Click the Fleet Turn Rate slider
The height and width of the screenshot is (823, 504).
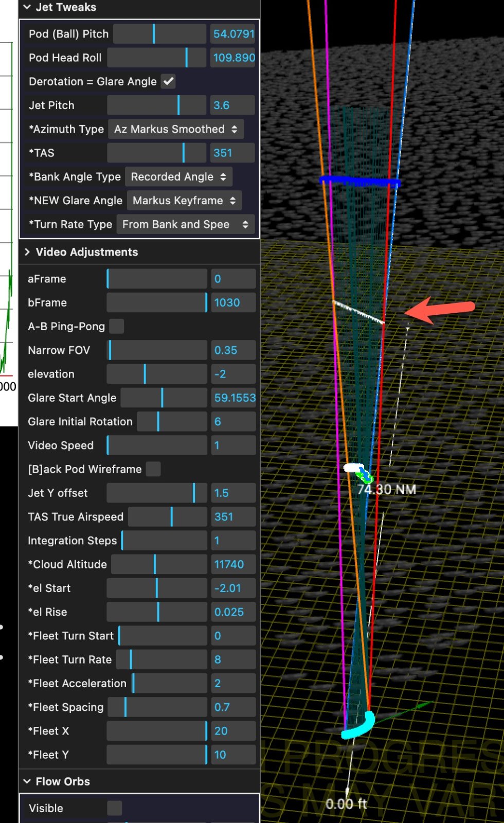click(x=161, y=659)
